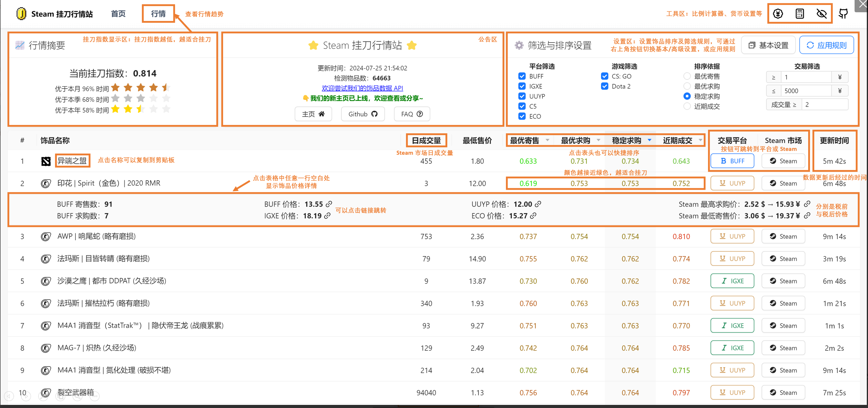Click the left yellow star in the announcement title
The image size is (868, 408).
(313, 45)
